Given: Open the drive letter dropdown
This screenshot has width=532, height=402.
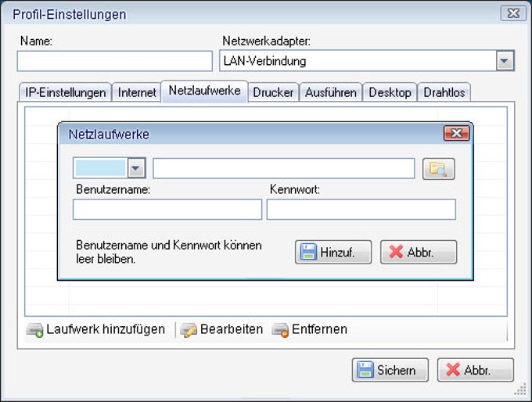Looking at the screenshot, I should pos(136,167).
